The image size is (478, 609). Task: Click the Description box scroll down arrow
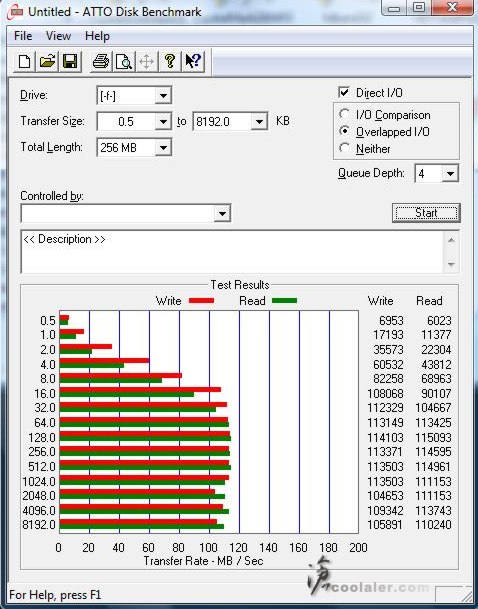coord(451,264)
